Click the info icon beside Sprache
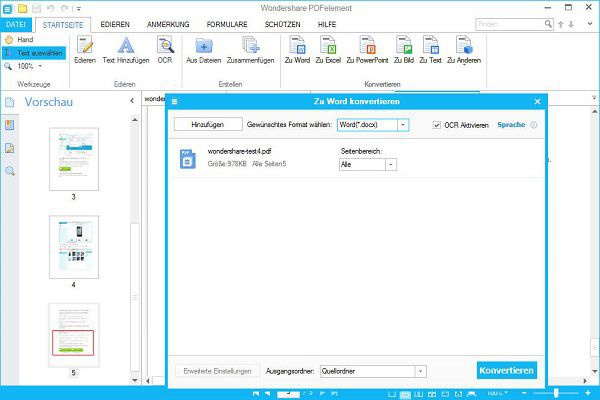 [x=533, y=125]
